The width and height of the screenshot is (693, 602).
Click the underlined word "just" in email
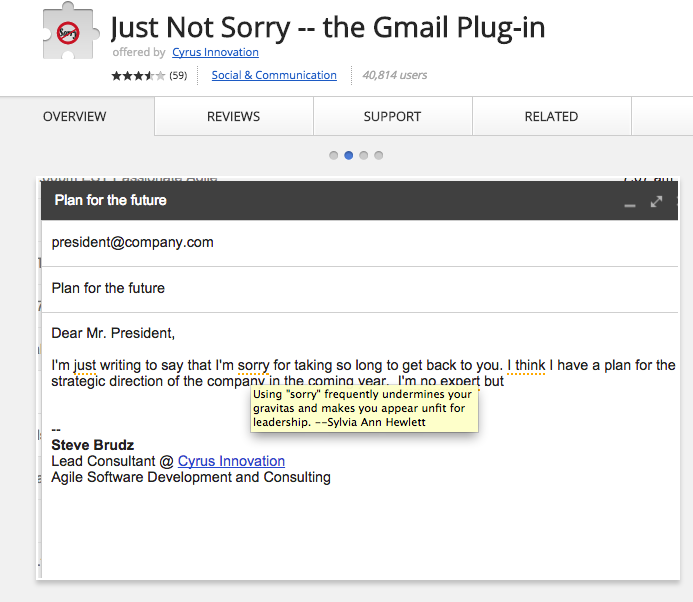click(84, 366)
